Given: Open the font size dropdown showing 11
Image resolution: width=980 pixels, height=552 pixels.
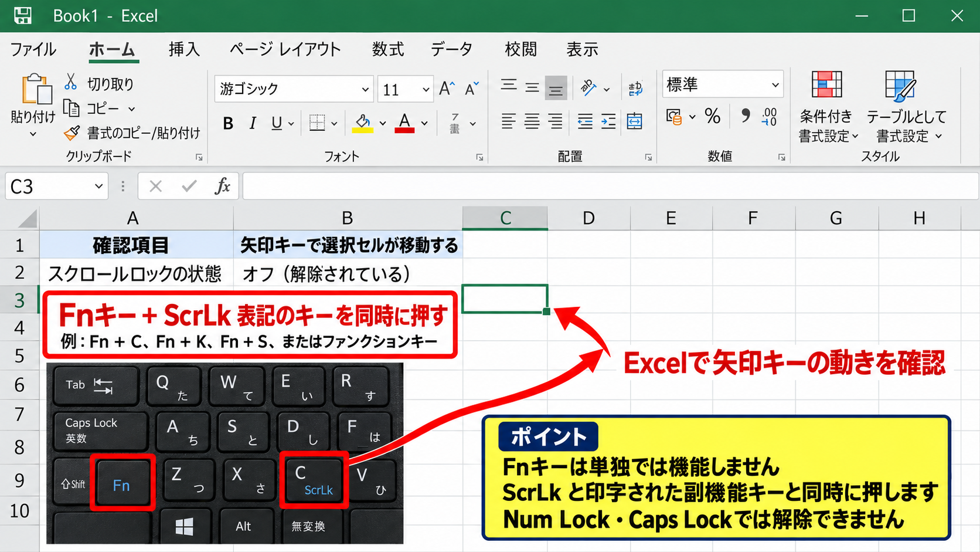Looking at the screenshot, I should click(426, 90).
